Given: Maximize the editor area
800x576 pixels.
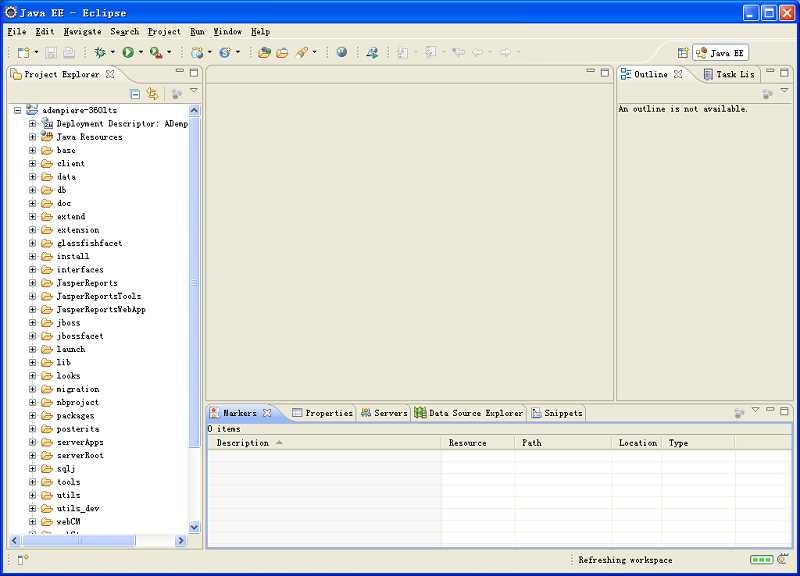Looking at the screenshot, I should [x=605, y=72].
